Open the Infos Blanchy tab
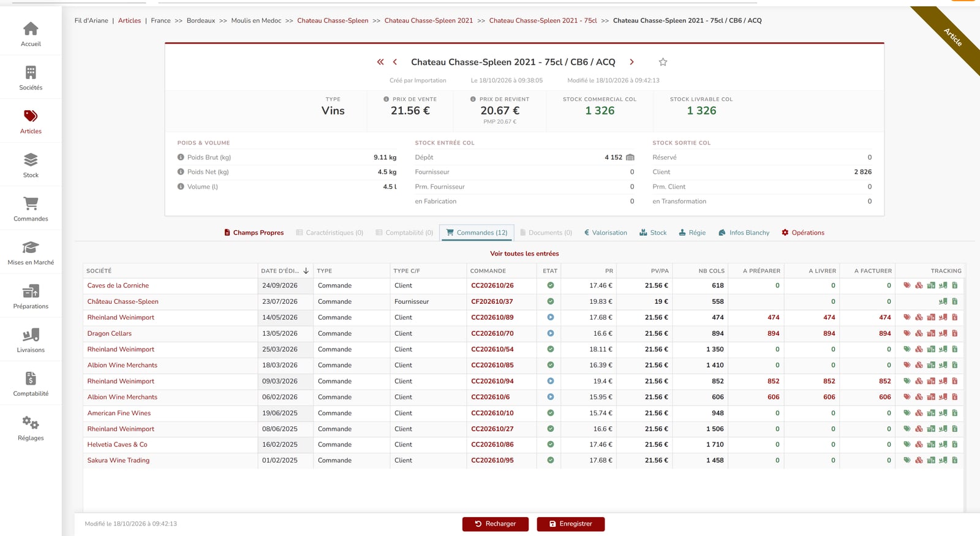 pos(744,233)
